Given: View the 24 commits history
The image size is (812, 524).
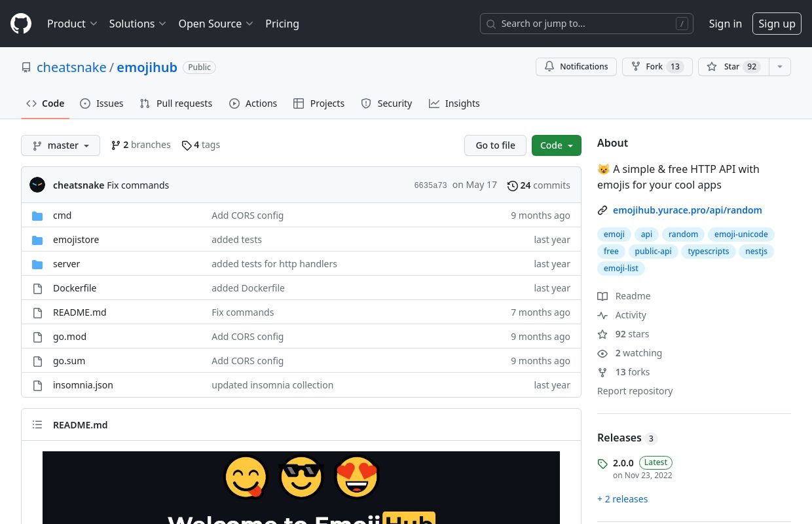Looking at the screenshot, I should click(x=539, y=185).
